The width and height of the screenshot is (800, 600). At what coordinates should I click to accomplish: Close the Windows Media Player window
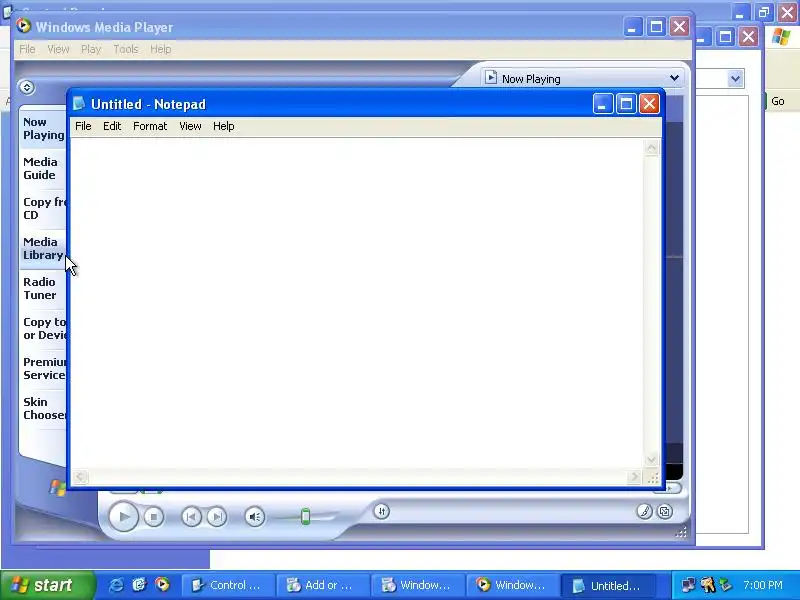(679, 27)
